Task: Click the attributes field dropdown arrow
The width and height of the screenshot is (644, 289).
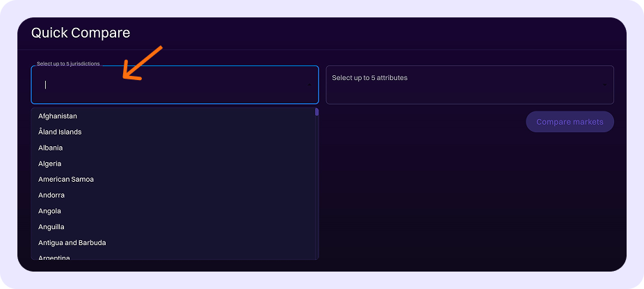Action: tap(604, 85)
